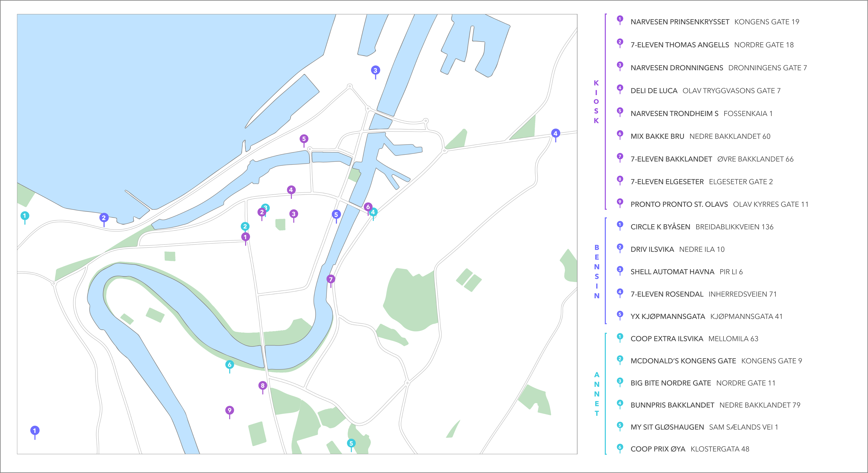Click address 'OLAV TRYGGVASONS GATE 7'

731,91
